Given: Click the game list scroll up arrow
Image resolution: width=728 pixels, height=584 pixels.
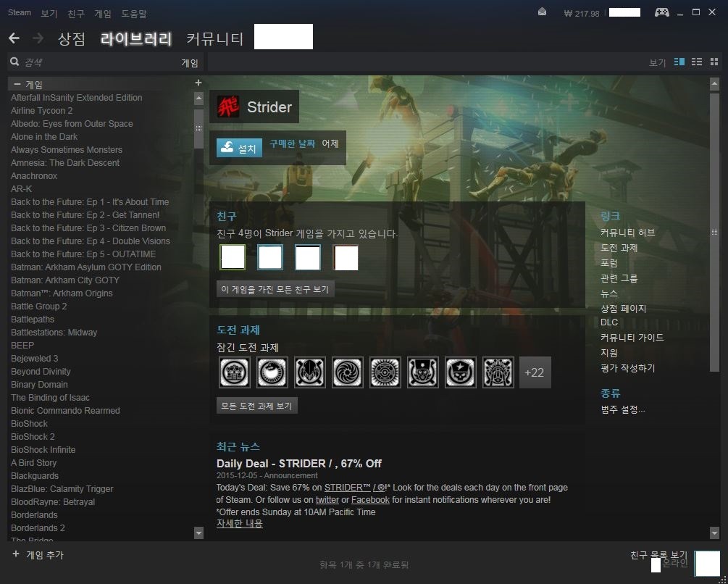Looking at the screenshot, I should click(x=198, y=99).
